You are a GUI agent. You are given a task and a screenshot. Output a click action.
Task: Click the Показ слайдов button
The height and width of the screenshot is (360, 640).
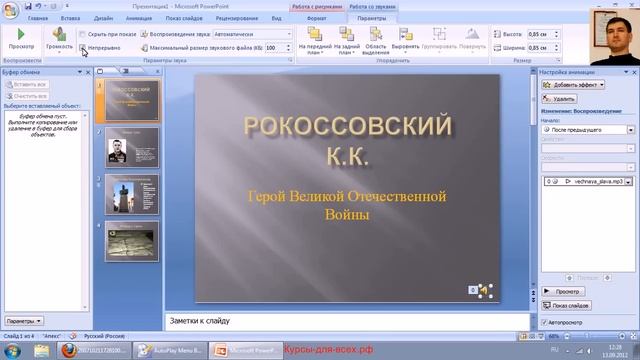tap(567, 305)
